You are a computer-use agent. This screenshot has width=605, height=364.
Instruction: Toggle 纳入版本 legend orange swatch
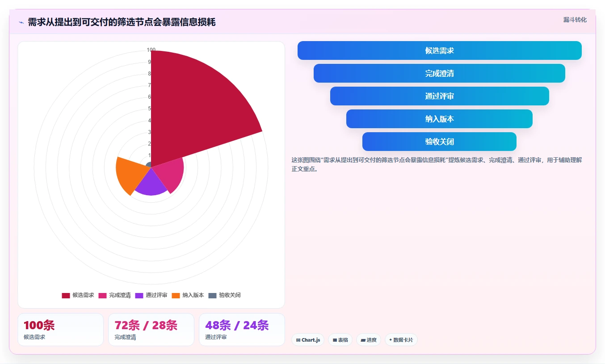pos(176,295)
